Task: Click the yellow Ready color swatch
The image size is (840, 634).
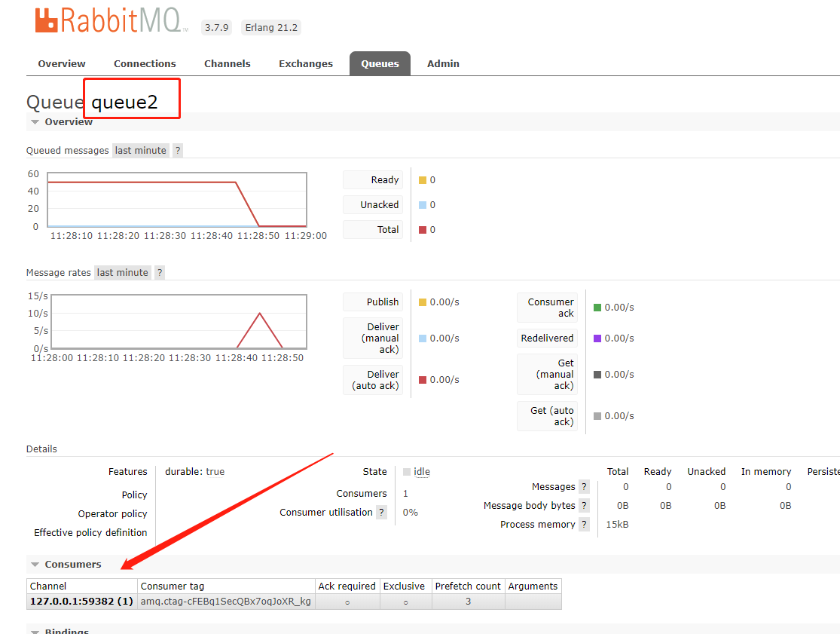Action: pyautogui.click(x=423, y=180)
